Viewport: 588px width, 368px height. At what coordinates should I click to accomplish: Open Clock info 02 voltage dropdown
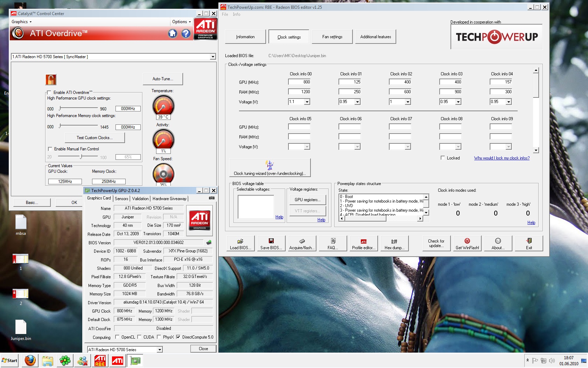(x=408, y=102)
